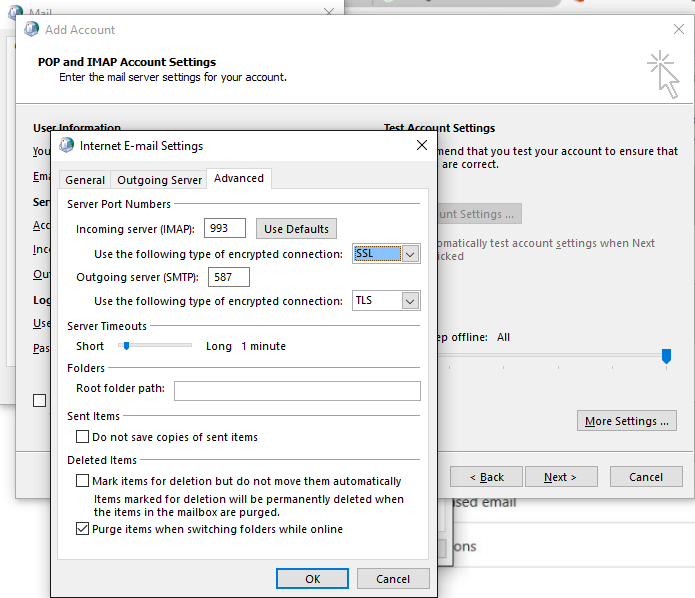695x598 pixels.
Task: Go to the next step with Next
Action: [560, 477]
